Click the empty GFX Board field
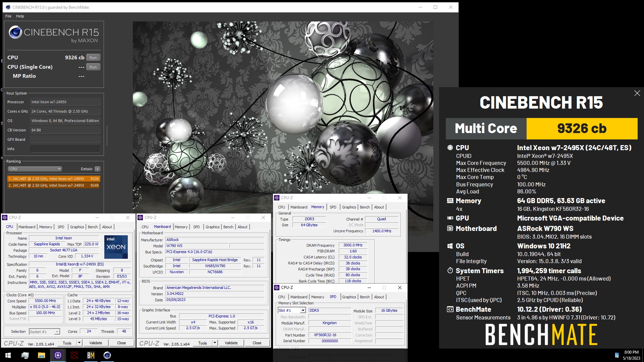This screenshot has height=362, width=644. (65, 139)
